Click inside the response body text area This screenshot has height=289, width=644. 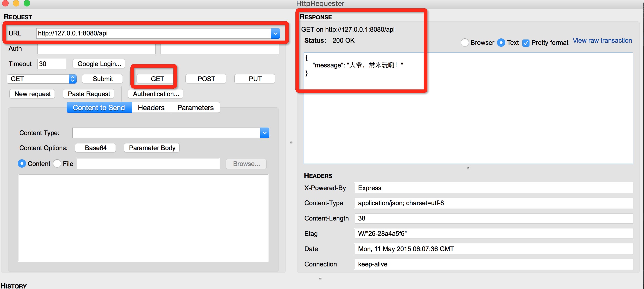coord(468,108)
